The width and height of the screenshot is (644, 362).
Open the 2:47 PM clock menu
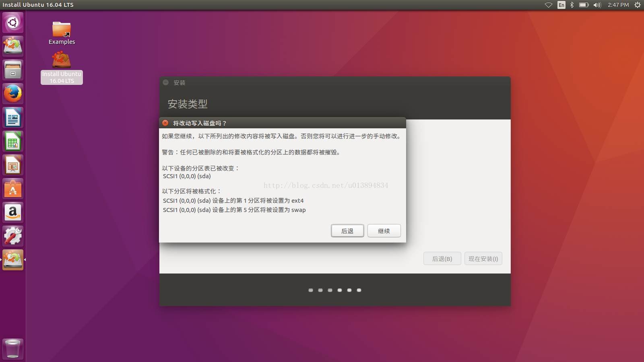tap(618, 5)
